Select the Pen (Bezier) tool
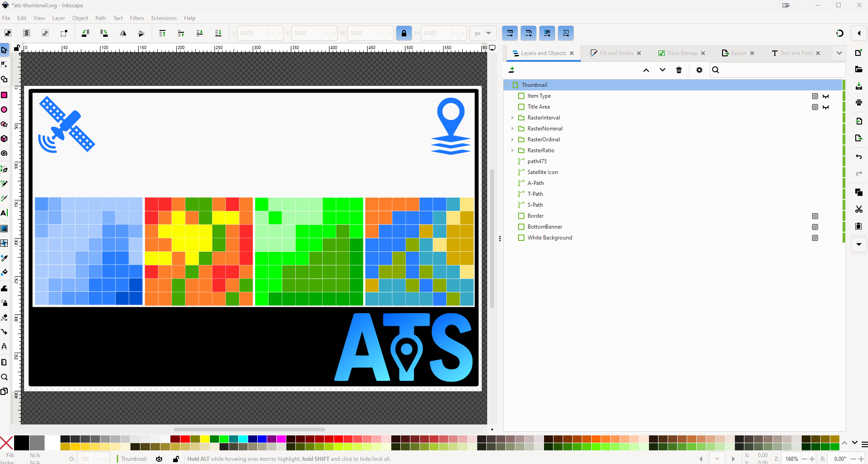868x464 pixels. [5, 169]
